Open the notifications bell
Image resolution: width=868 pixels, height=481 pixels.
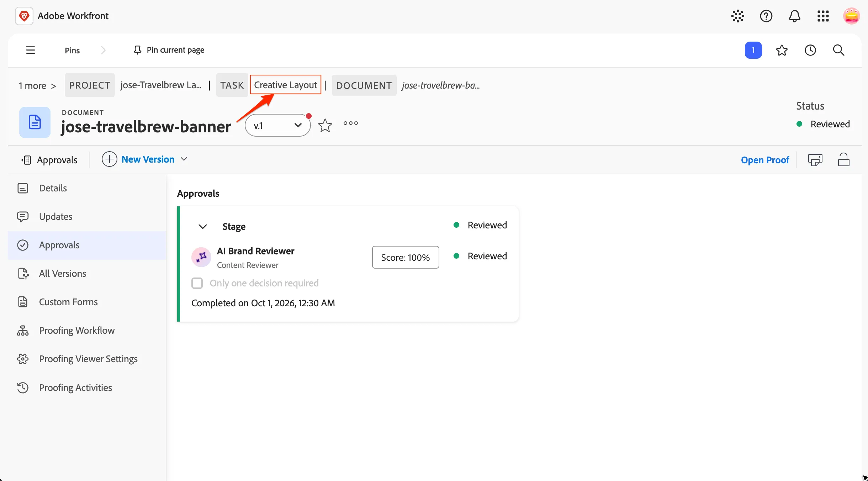[x=794, y=16]
